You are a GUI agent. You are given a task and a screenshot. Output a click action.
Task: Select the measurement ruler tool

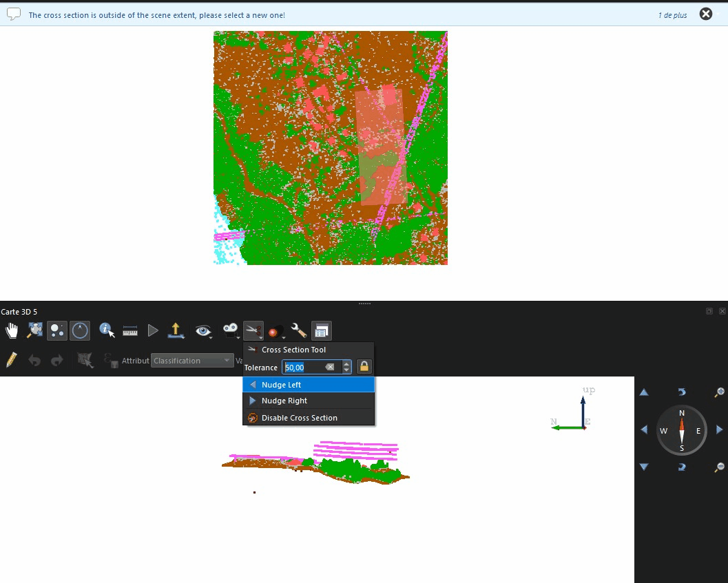coord(130,331)
